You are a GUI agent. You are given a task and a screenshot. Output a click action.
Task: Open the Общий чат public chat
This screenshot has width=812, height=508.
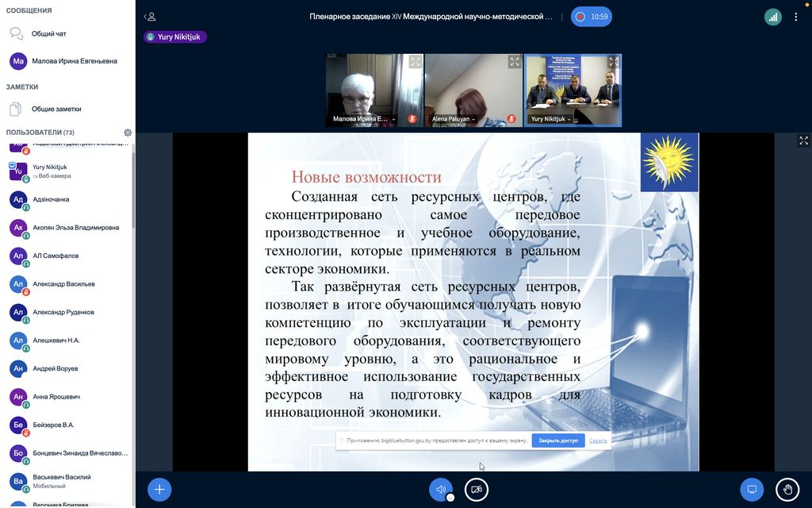coord(48,34)
